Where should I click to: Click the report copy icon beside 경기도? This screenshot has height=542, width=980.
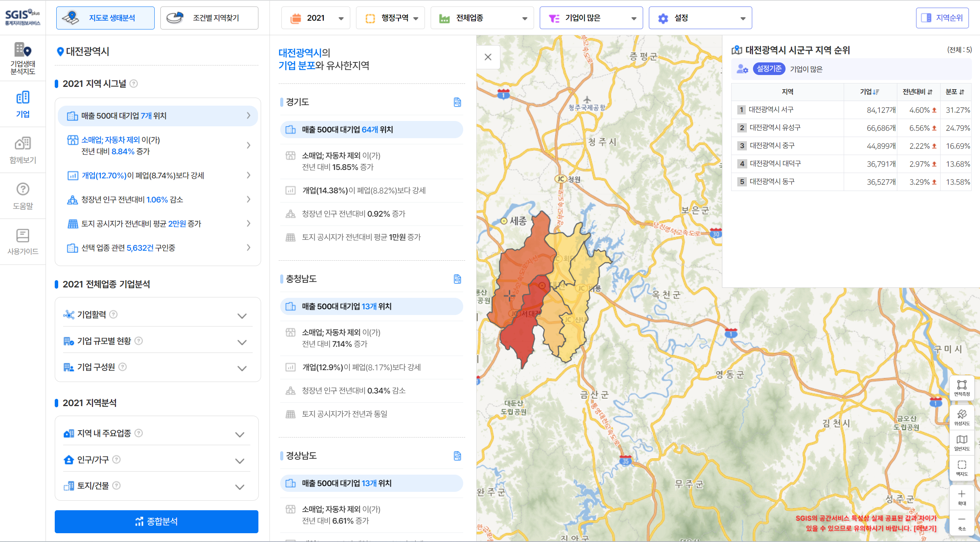(457, 102)
